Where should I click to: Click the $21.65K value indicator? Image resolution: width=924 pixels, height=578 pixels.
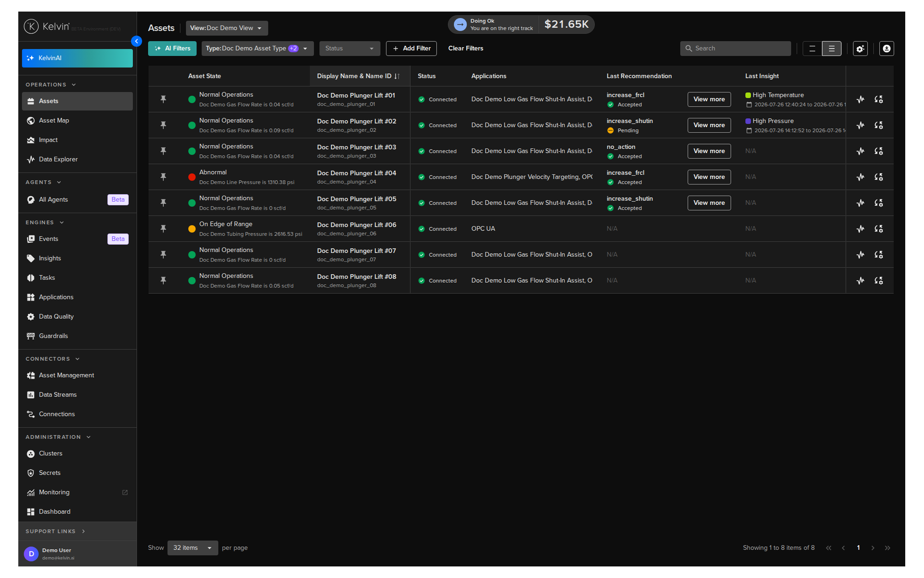pyautogui.click(x=566, y=24)
